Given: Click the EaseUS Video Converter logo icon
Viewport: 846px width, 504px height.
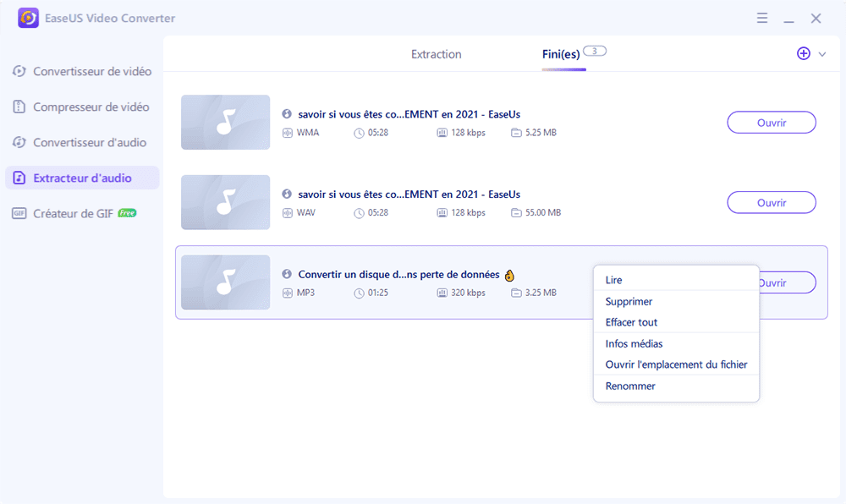Looking at the screenshot, I should pos(28,18).
